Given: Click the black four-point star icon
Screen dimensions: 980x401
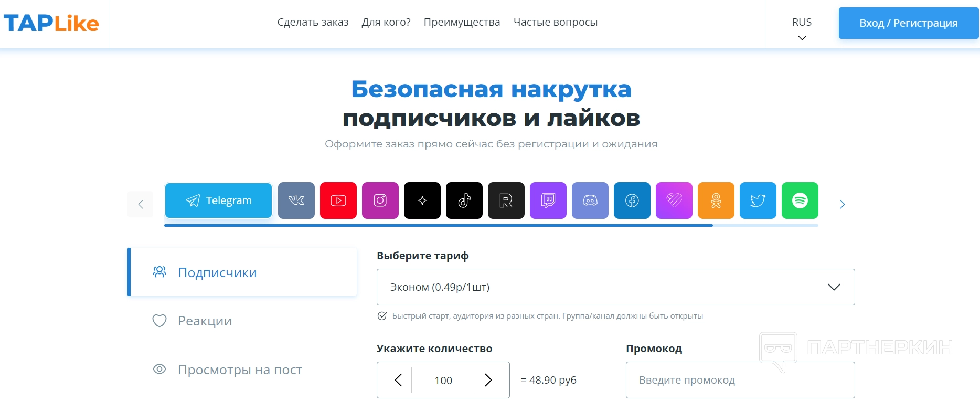Looking at the screenshot, I should click(422, 201).
